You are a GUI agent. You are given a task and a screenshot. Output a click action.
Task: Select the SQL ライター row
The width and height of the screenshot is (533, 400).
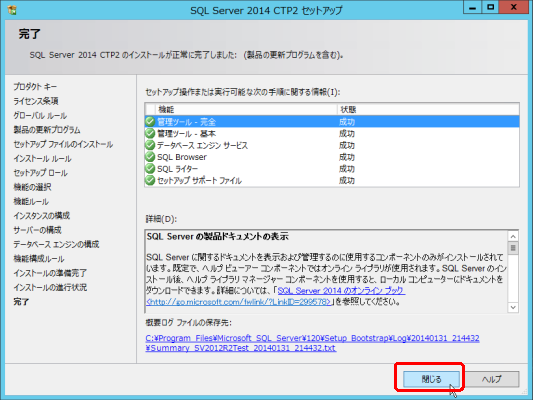[x=332, y=169]
